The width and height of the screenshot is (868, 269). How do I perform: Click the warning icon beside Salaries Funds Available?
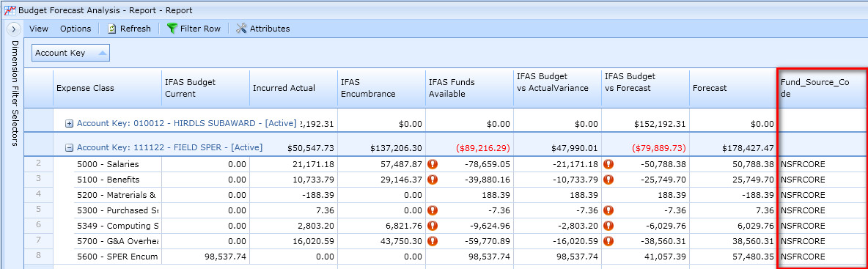(433, 164)
